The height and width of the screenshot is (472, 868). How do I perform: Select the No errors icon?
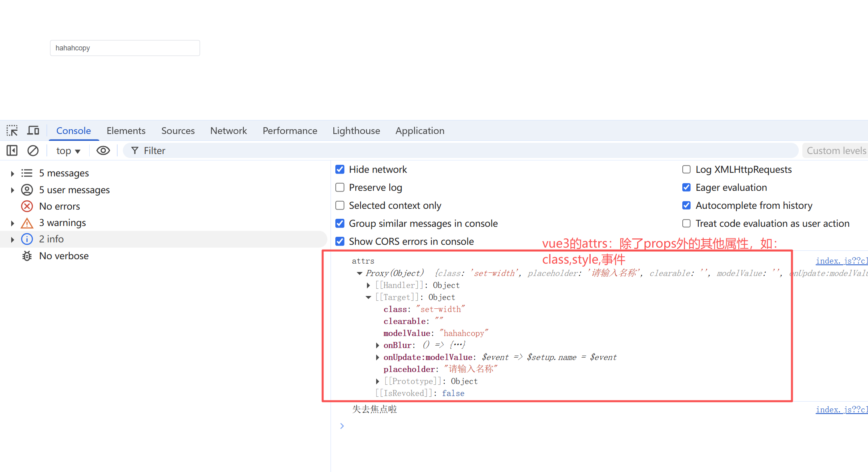coord(27,206)
